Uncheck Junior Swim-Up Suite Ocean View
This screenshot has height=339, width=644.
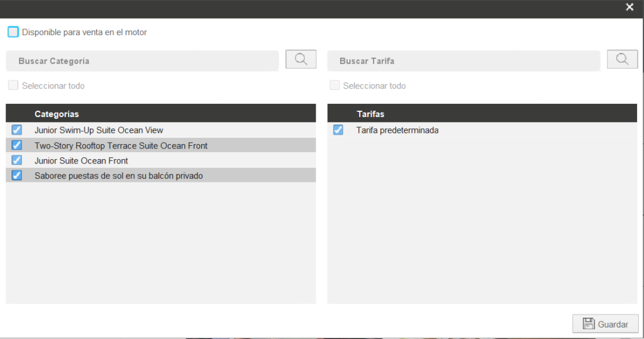coord(17,130)
